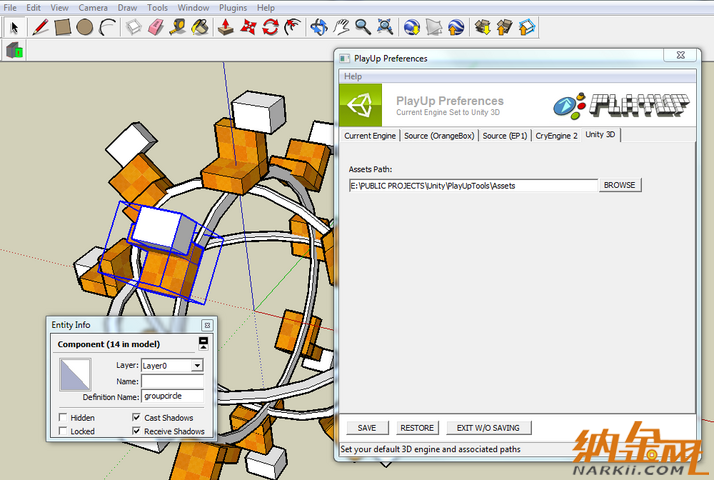The width and height of the screenshot is (714, 480).
Task: Click the Assets Path input field
Action: click(x=473, y=185)
